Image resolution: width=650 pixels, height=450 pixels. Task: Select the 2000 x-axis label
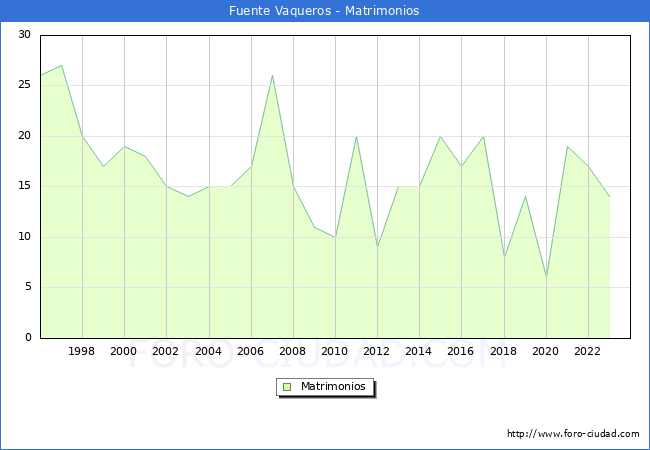(x=124, y=352)
